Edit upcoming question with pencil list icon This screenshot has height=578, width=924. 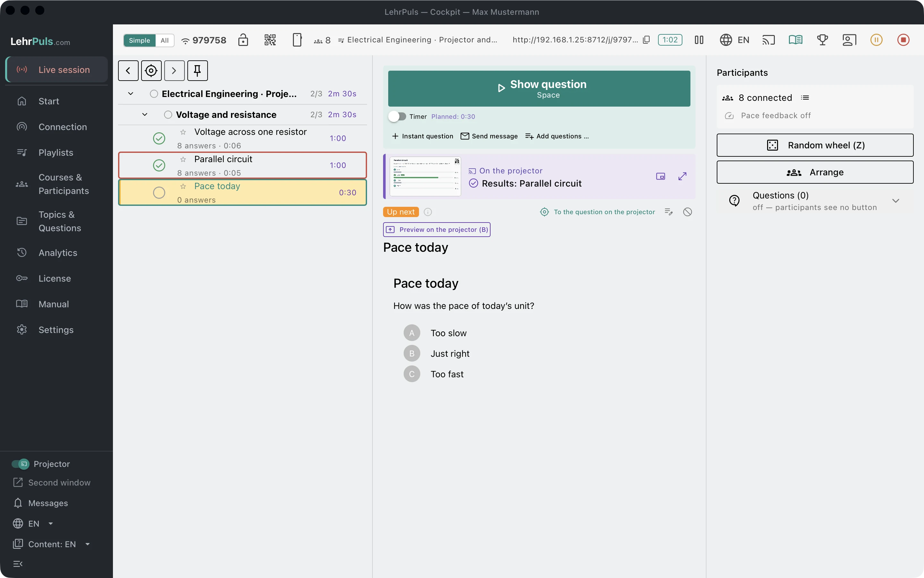[669, 212]
